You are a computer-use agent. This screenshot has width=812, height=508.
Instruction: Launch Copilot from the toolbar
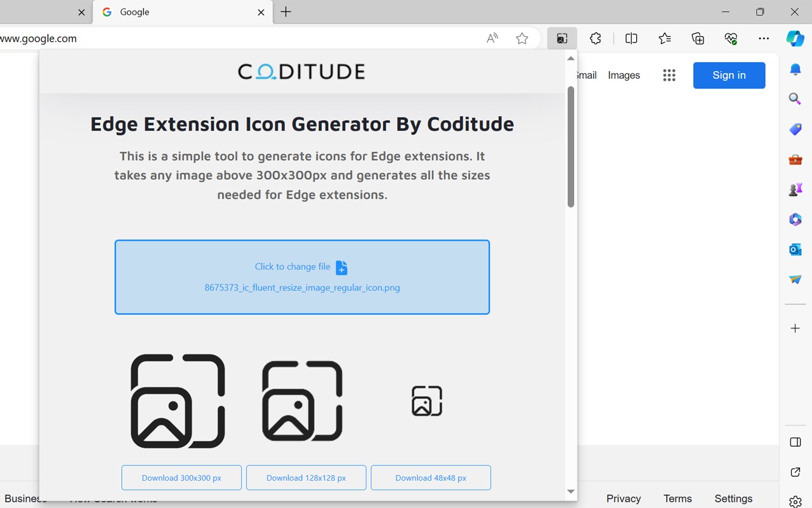pyautogui.click(x=796, y=39)
